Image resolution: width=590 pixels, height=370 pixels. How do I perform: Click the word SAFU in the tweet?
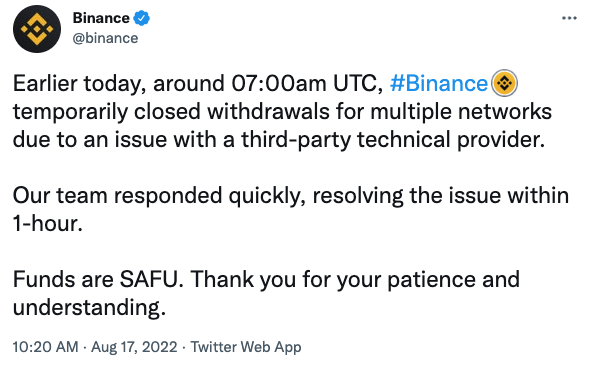(151, 279)
